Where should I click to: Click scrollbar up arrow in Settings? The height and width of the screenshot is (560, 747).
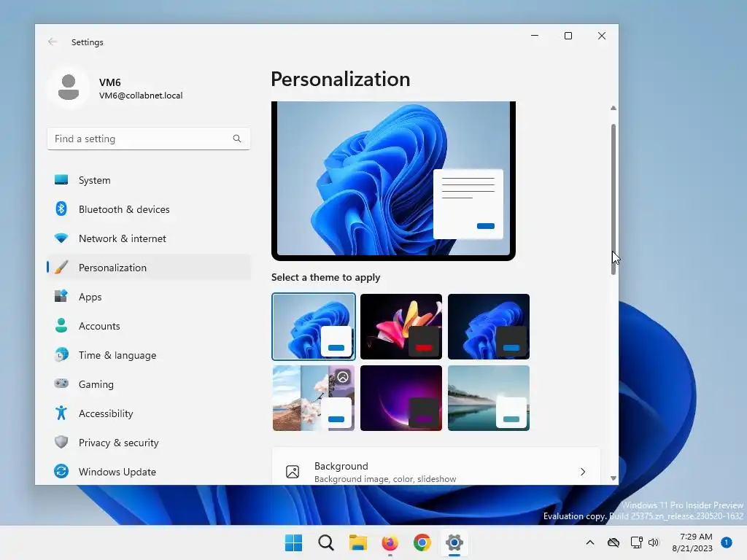pyautogui.click(x=613, y=108)
